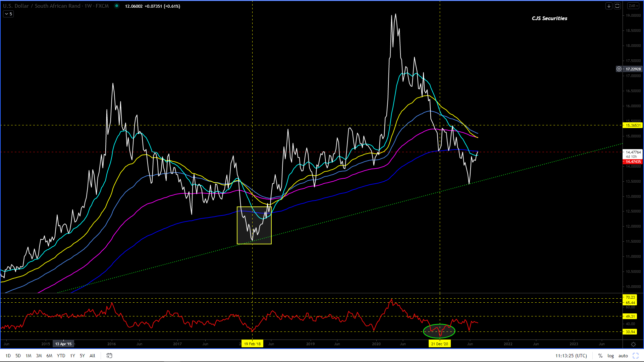Click the U.S. Dollar / South African Rand title
The height and width of the screenshot is (362, 644).
[x=42, y=6]
